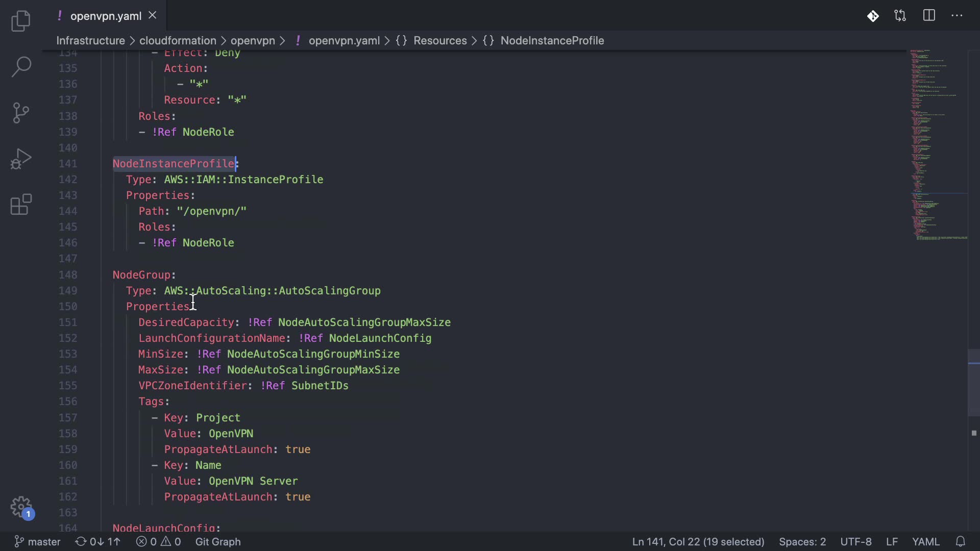Screen dimensions: 980x551
Task: Select the openvpn.yaml editor tab
Action: tap(106, 16)
